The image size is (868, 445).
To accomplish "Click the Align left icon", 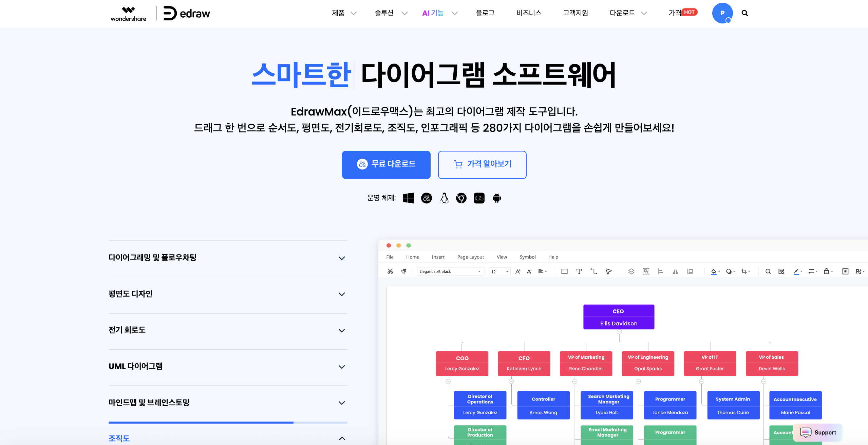I will 660,271.
